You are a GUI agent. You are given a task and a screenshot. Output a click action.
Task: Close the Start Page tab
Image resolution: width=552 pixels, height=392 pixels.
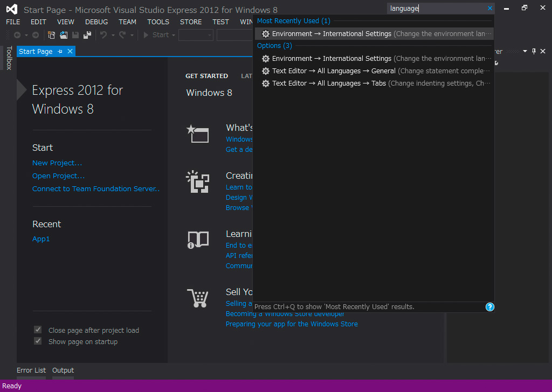point(70,51)
